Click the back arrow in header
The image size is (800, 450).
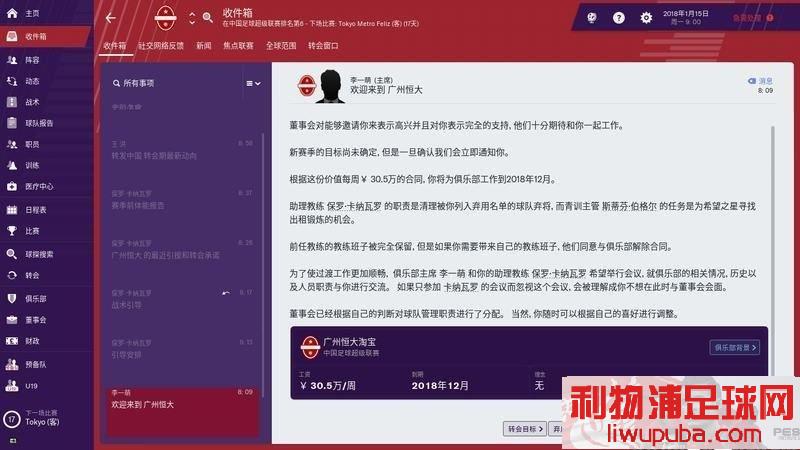click(111, 18)
